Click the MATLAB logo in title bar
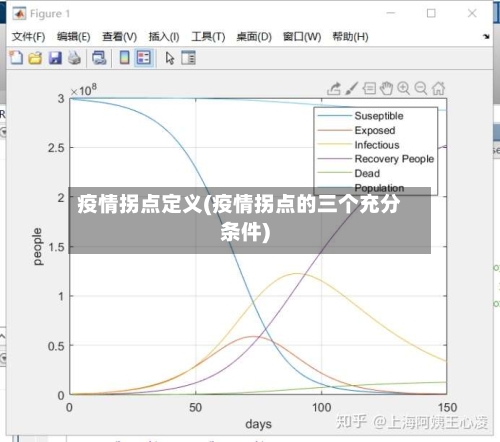This screenshot has width=500, height=442. tap(19, 14)
